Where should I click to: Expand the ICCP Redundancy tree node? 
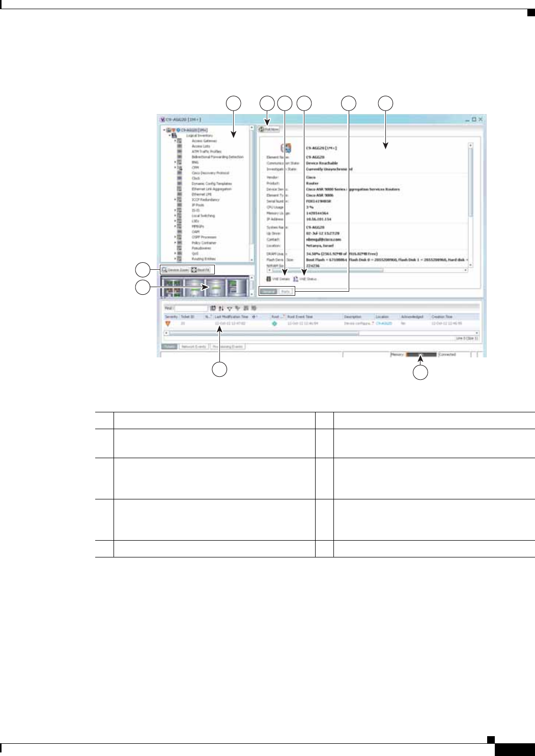tap(175, 200)
